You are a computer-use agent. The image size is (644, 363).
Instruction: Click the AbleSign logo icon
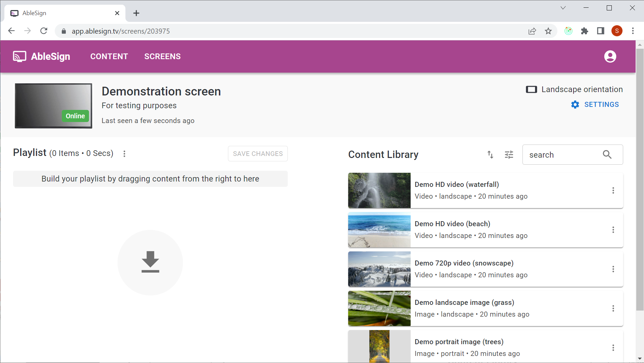tap(19, 56)
